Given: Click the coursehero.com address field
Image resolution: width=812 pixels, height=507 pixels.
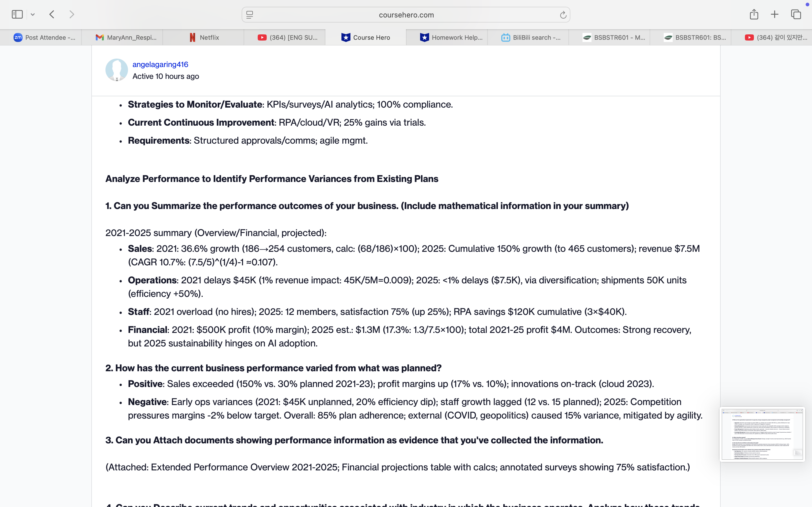Looking at the screenshot, I should 406,15.
